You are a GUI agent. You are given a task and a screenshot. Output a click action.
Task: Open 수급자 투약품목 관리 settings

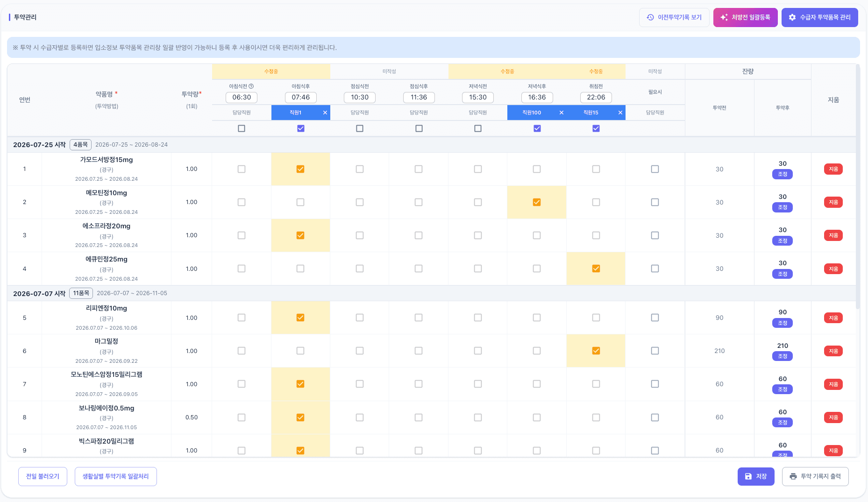click(x=819, y=17)
